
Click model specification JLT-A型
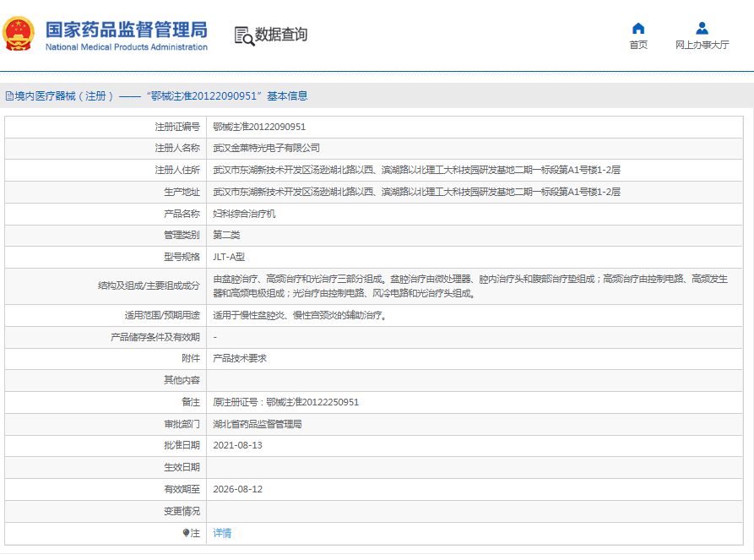229,257
